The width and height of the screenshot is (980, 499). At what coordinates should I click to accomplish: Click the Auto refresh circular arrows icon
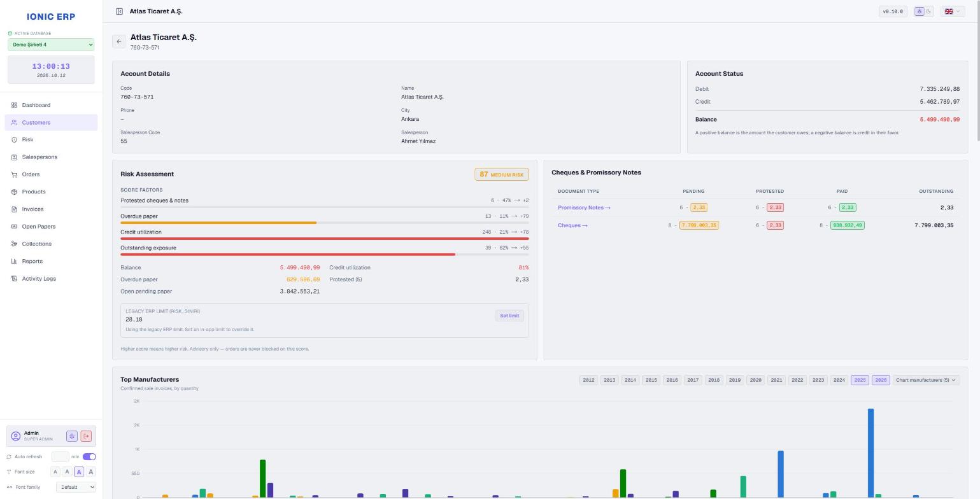point(9,456)
